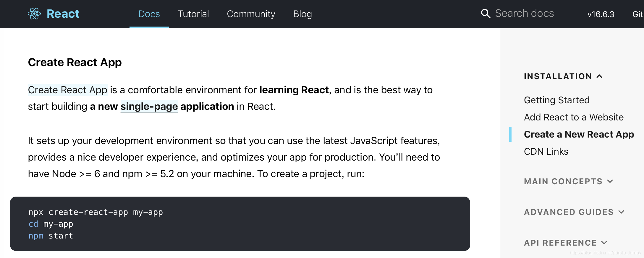The image size is (644, 258).
Task: Expand the Advanced Guides section
Action: [574, 212]
